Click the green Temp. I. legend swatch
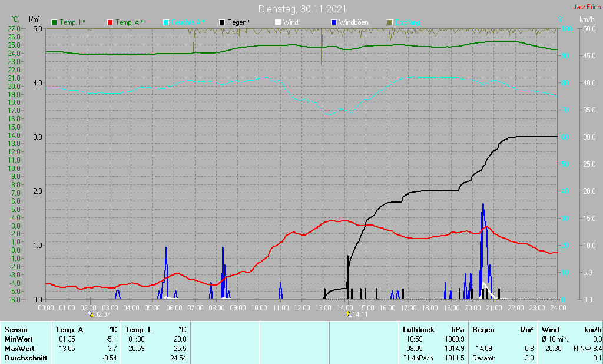The height and width of the screenshot is (364, 603). [54, 23]
